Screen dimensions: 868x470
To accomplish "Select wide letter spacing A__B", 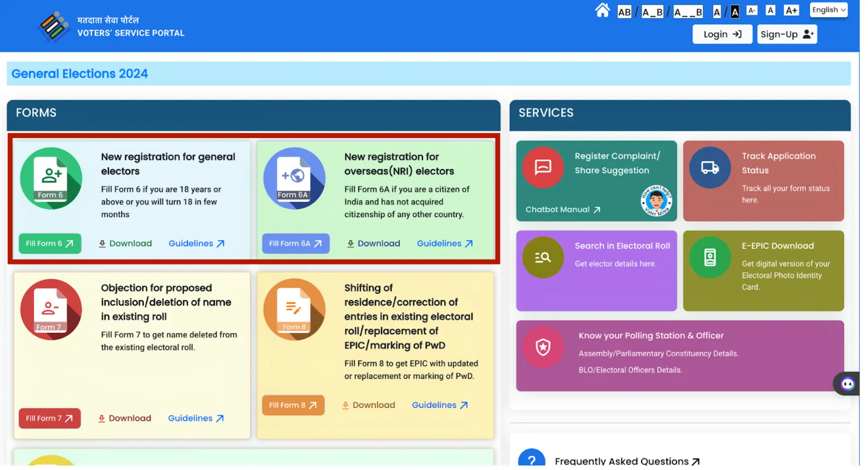I will click(688, 12).
